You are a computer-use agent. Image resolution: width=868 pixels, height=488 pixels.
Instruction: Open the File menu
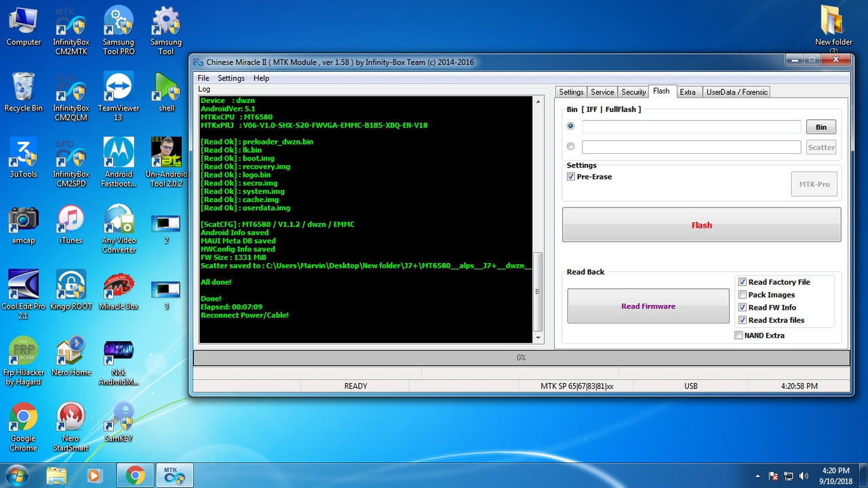click(x=203, y=78)
